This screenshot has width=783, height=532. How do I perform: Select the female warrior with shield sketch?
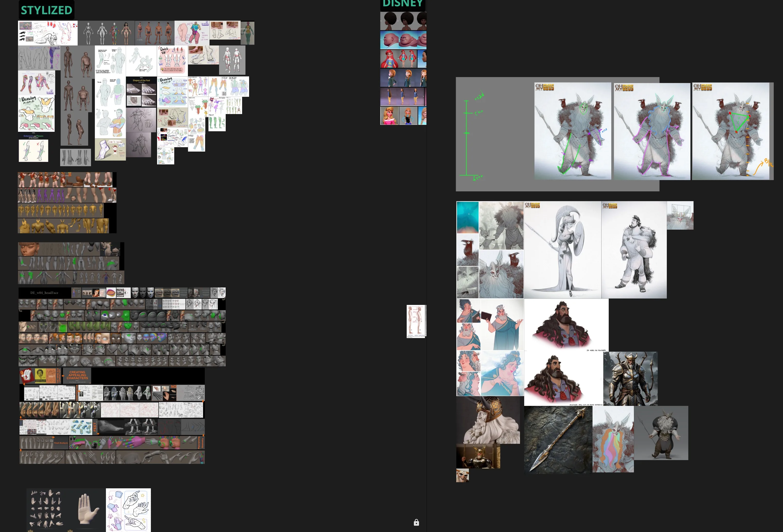click(562, 250)
